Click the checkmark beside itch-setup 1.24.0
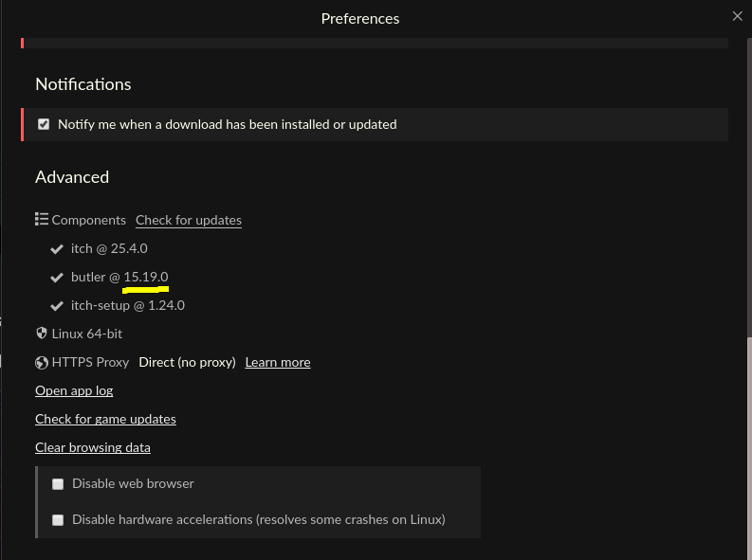752x560 pixels. [x=57, y=306]
